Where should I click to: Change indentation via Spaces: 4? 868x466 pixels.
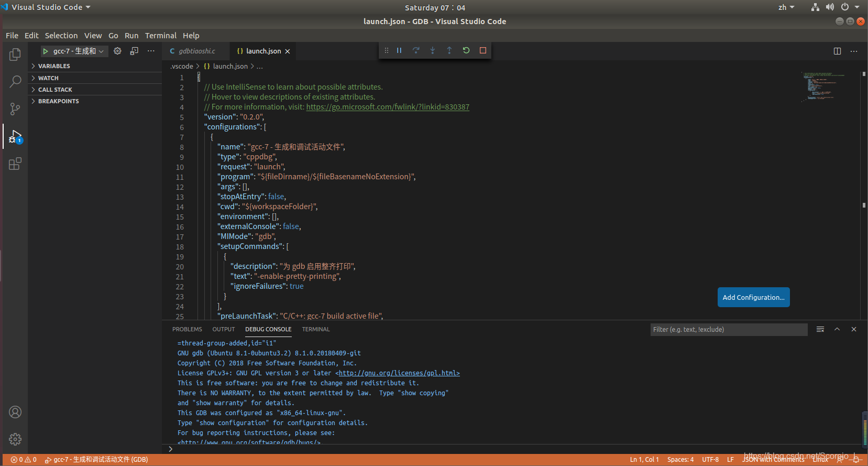point(680,460)
